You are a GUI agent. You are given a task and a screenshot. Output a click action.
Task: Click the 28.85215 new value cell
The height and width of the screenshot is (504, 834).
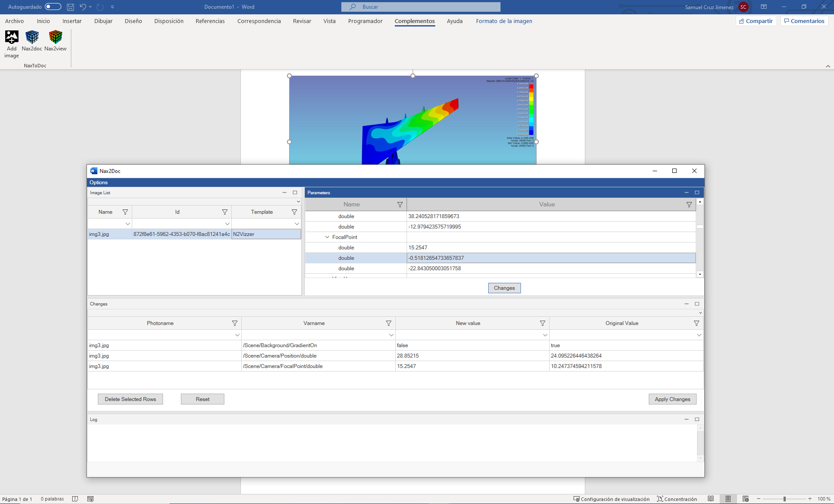click(x=472, y=356)
